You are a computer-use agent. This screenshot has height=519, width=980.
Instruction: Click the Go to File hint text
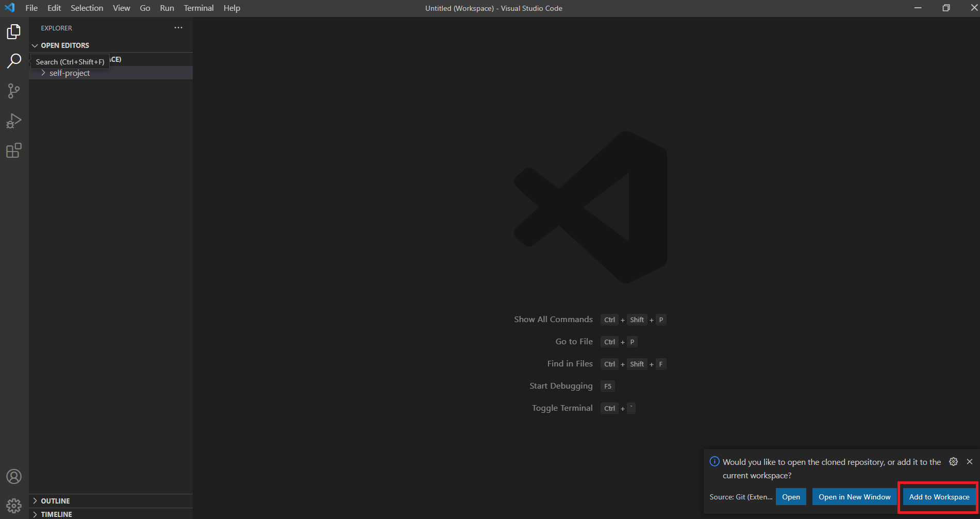(x=574, y=342)
